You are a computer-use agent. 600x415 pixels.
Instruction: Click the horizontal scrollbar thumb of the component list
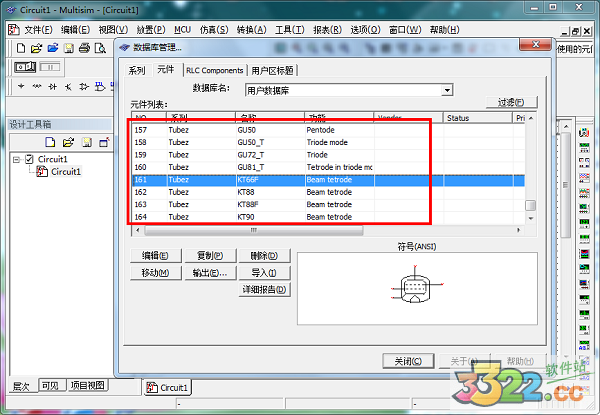pos(254,230)
